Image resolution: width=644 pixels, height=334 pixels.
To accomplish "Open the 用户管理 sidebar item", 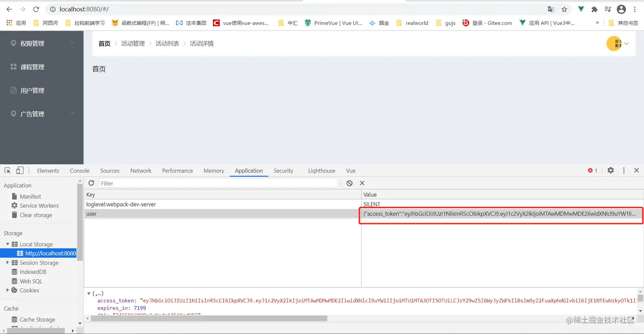I will [x=42, y=90].
